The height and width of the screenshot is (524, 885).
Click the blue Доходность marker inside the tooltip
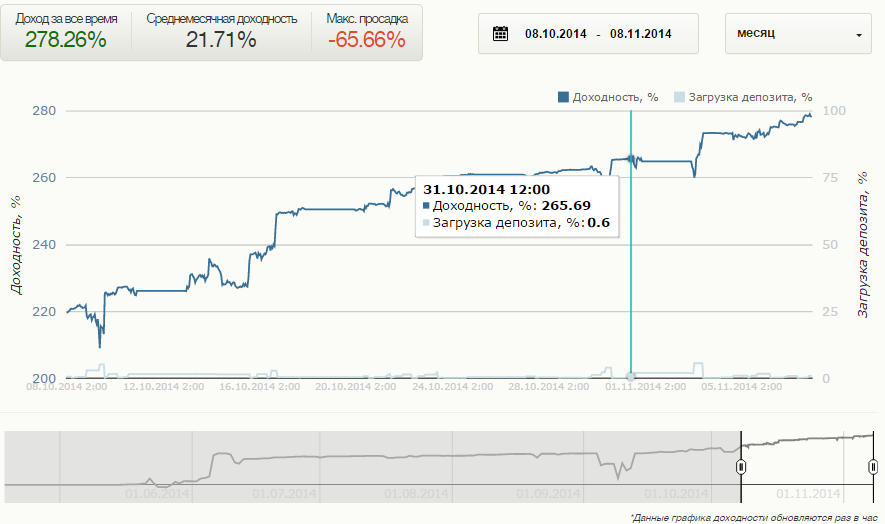click(426, 206)
